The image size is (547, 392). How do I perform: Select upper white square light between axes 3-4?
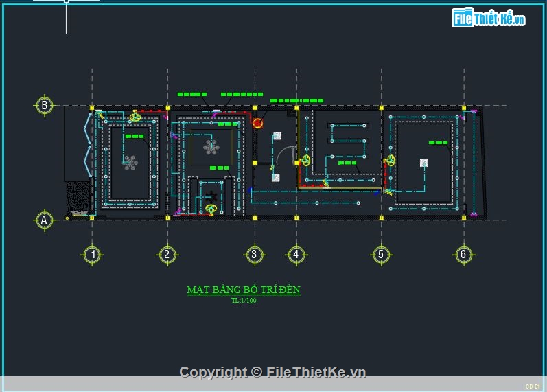pyautogui.click(x=277, y=136)
